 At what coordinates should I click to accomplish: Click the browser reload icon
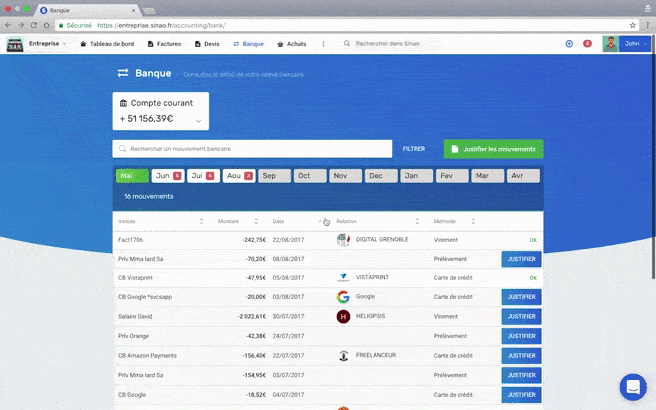[x=34, y=25]
